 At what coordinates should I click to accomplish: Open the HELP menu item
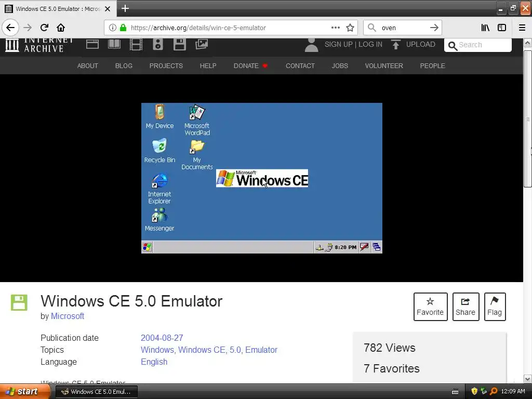point(208,66)
